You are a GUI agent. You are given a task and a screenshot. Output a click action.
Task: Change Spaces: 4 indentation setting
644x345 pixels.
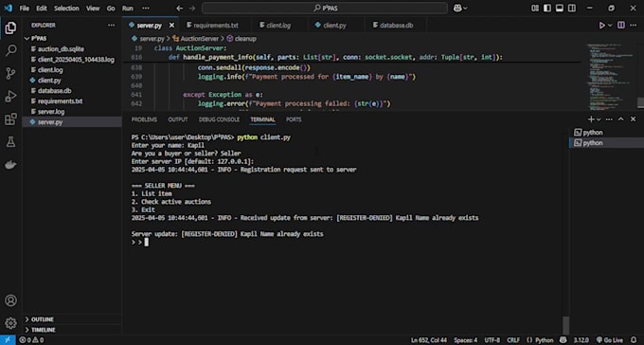(x=466, y=340)
